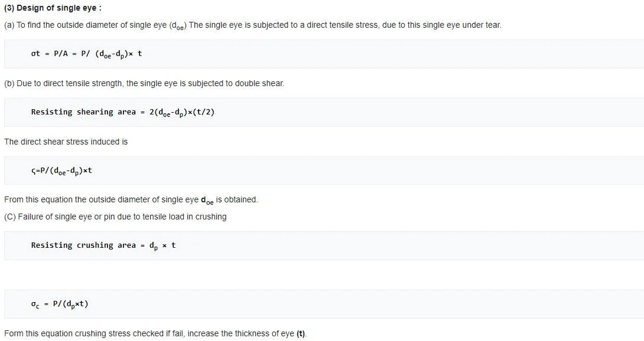This screenshot has height=341, width=644.
Task: Click the paragraph (b) about double shear
Action: tap(144, 83)
